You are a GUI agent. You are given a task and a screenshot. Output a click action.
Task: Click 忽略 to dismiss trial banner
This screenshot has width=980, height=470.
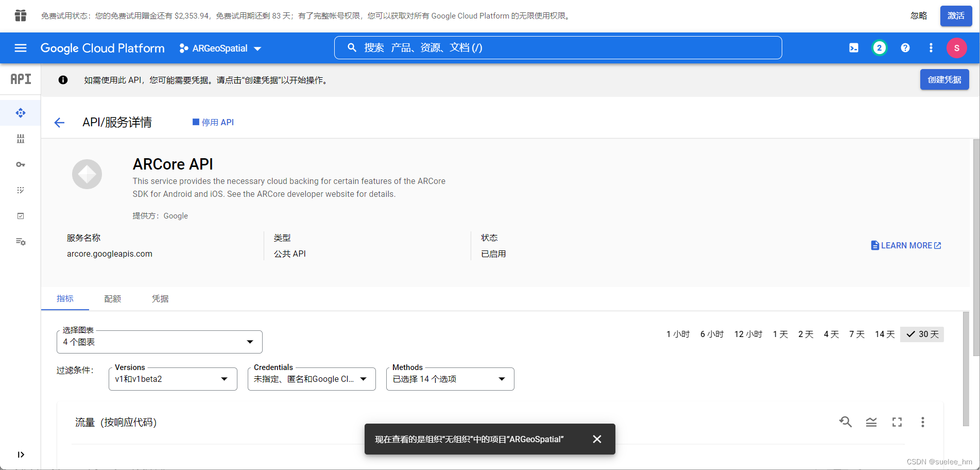click(x=919, y=16)
